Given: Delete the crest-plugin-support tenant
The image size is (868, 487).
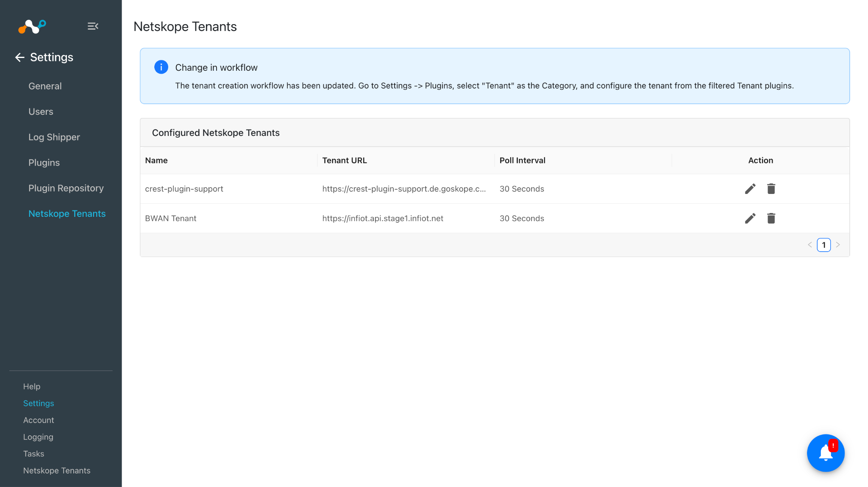Looking at the screenshot, I should (x=771, y=189).
